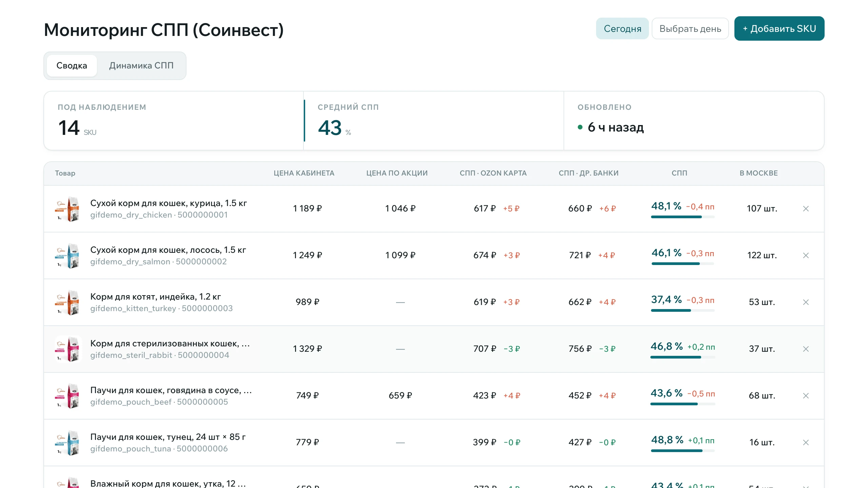This screenshot has width=868, height=488.
Task: Sort by the СПП · Ozon Карта column
Action: coord(493,173)
